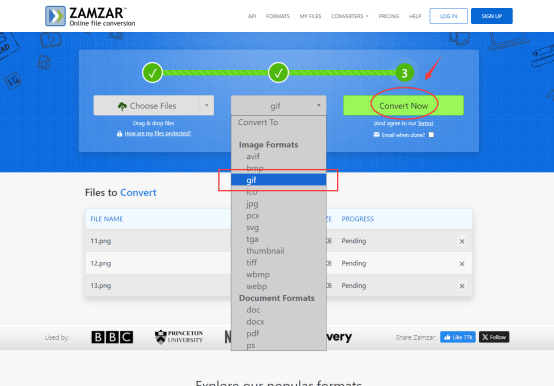Click the Facebook Like 77k button

point(458,337)
